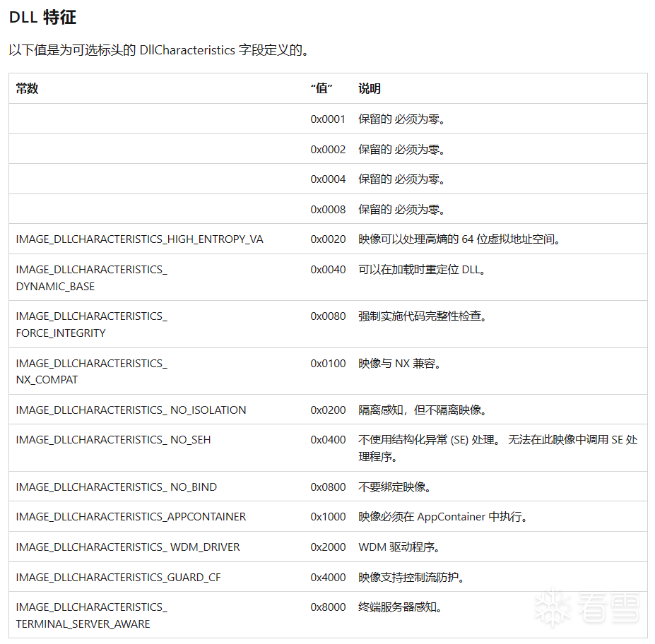The height and width of the screenshot is (644, 655).
Task: Select the value 0x2000
Action: tap(328, 547)
